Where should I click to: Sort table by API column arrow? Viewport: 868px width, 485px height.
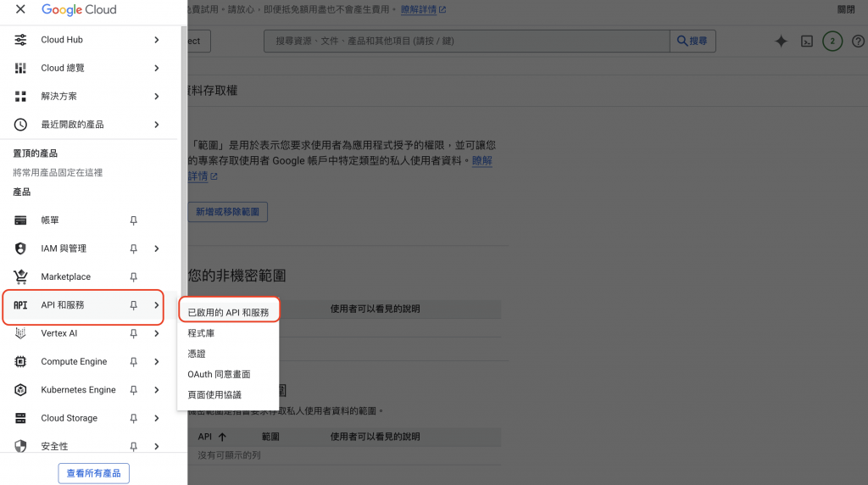point(222,437)
